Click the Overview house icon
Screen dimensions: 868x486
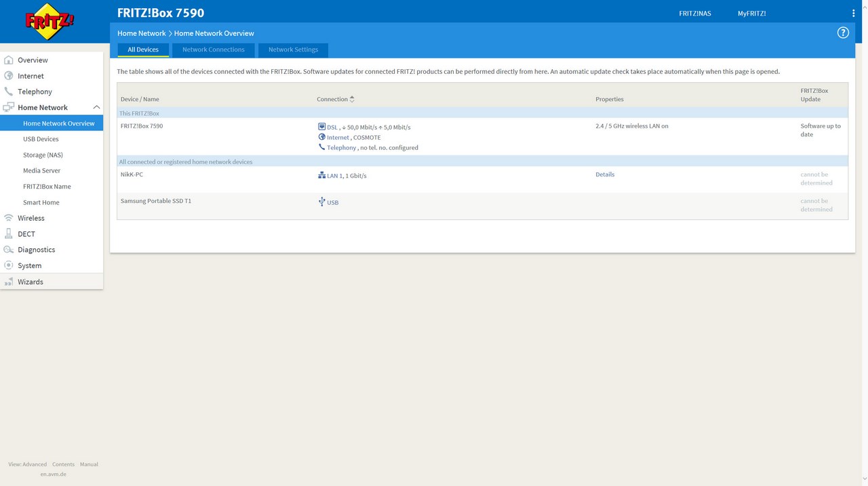click(9, 60)
